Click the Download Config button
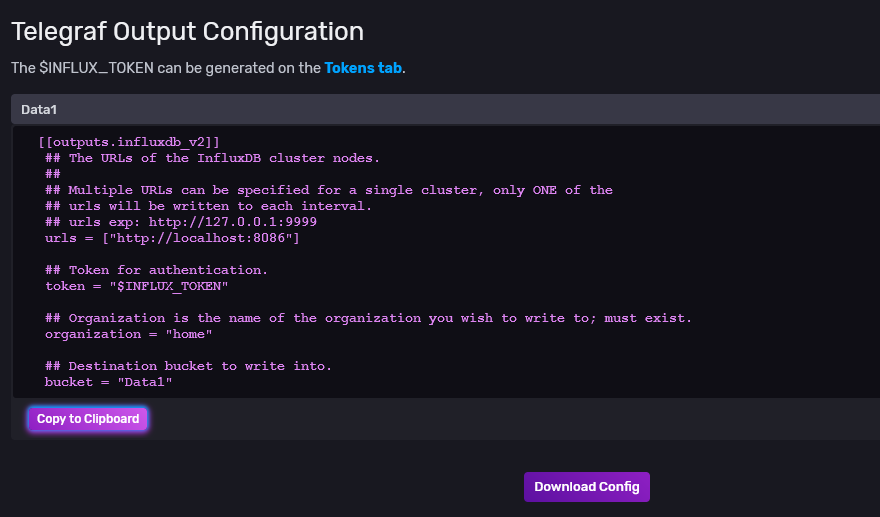 coord(586,487)
